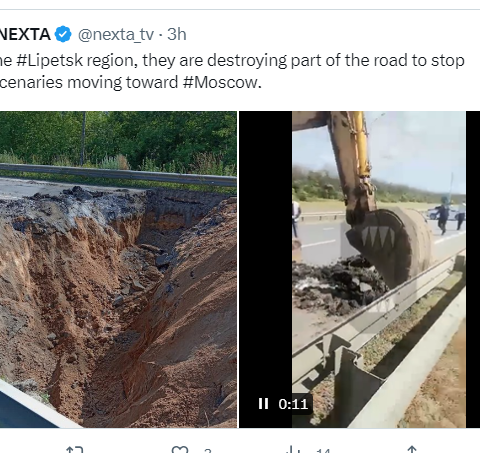
Task: Open the excavator video on the right
Action: point(359,269)
